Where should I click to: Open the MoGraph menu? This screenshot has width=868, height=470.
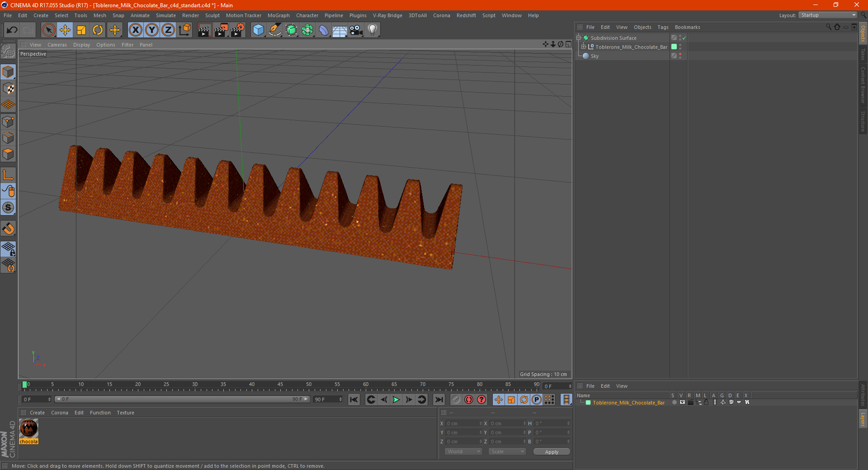278,15
